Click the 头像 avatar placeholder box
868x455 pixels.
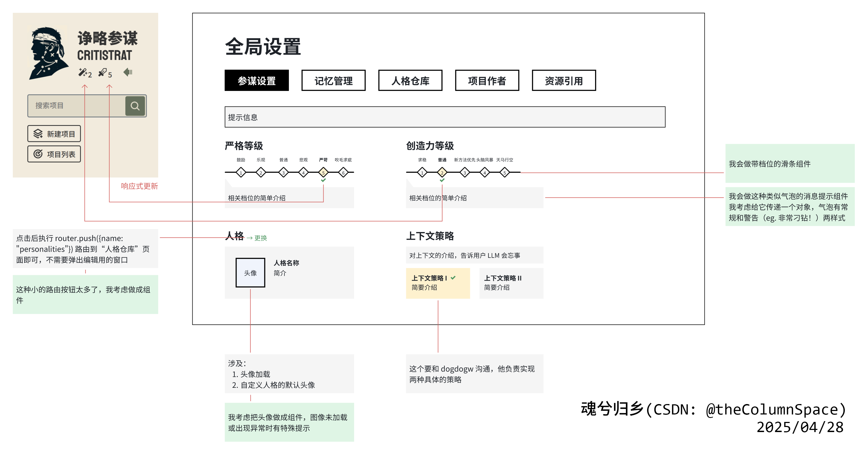point(250,273)
